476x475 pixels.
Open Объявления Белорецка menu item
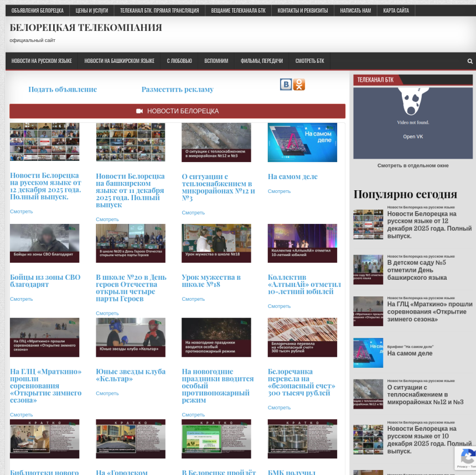coord(37,11)
